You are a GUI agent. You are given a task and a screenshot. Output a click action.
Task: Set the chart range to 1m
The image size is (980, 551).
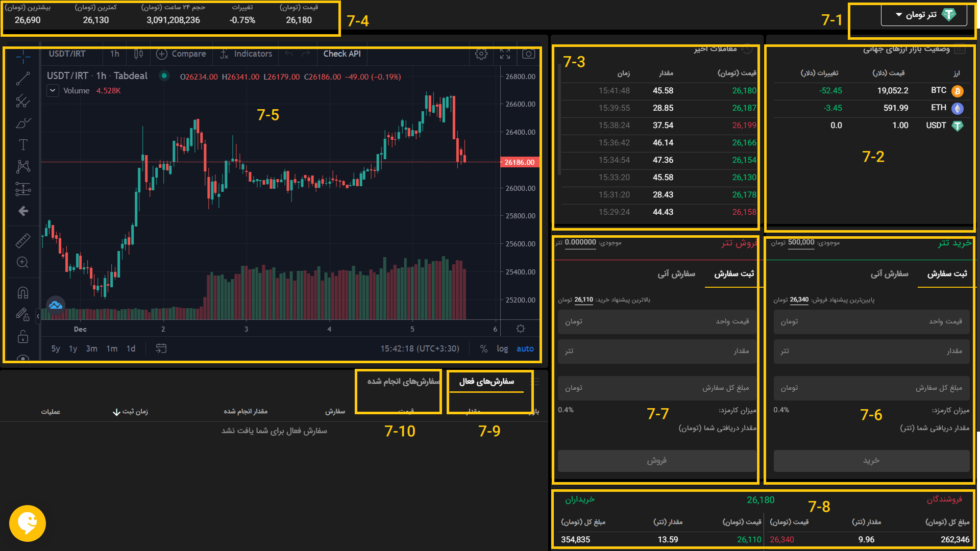112,348
